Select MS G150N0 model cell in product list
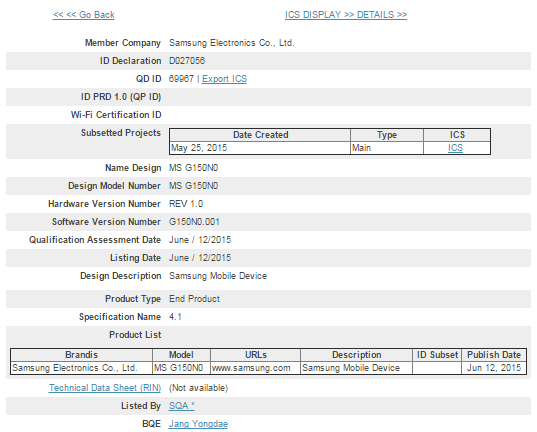This screenshot has height=432, width=537. (x=181, y=368)
